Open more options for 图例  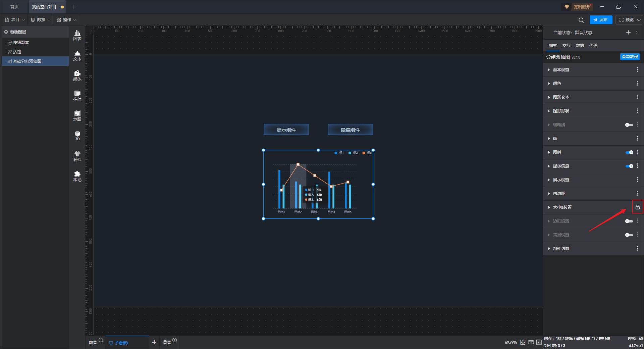[637, 152]
